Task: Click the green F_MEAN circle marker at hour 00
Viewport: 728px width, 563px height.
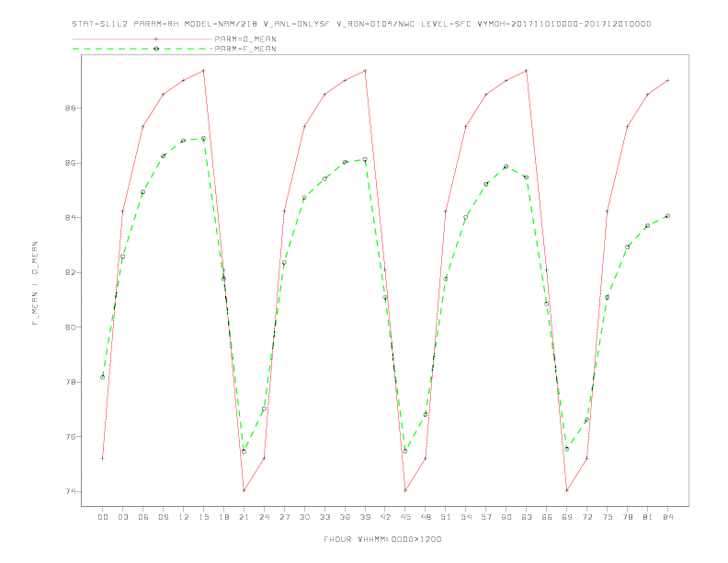Action: coord(103,377)
